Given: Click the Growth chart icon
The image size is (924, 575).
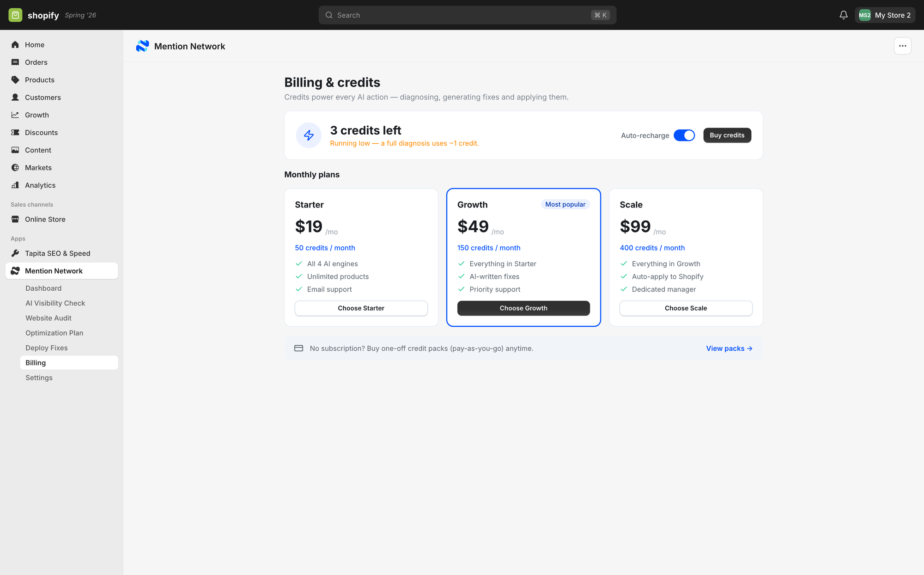Looking at the screenshot, I should point(15,115).
